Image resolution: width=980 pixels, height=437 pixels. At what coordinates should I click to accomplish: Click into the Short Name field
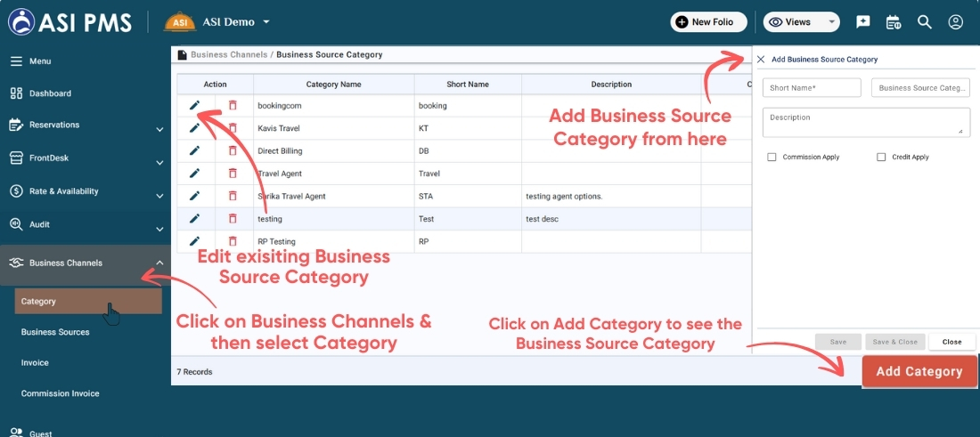coord(812,87)
